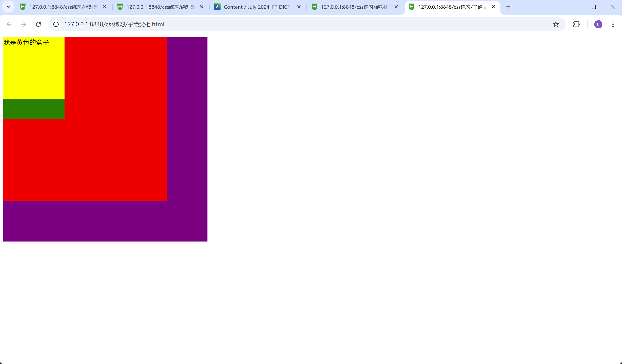The image size is (622, 364).
Task: Close the Content / July 2024 tab
Action: click(299, 7)
